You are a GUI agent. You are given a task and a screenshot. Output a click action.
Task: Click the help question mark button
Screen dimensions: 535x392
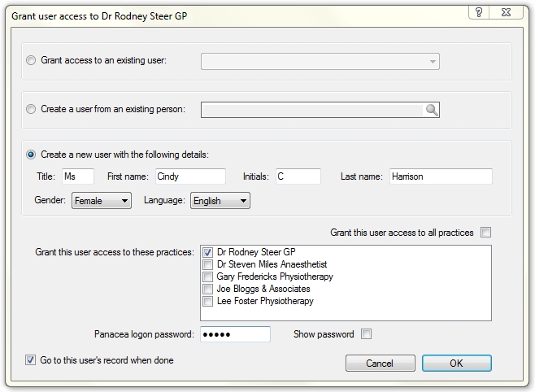click(480, 13)
